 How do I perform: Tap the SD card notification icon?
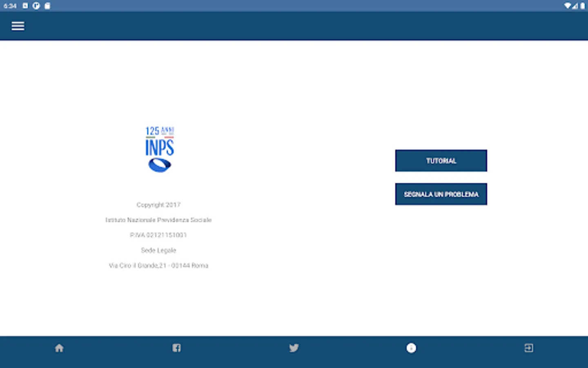47,6
